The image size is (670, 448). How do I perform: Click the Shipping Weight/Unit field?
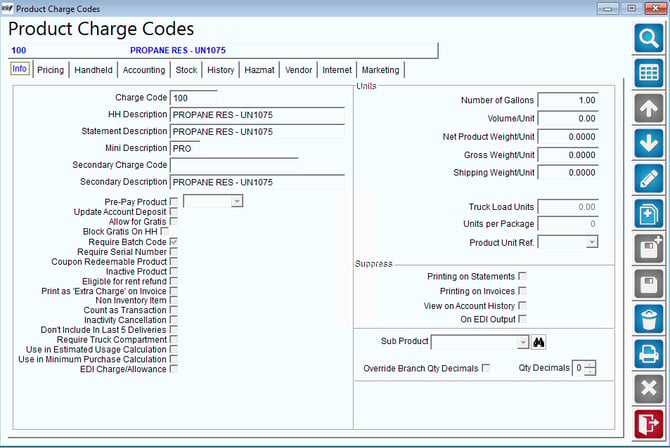568,173
